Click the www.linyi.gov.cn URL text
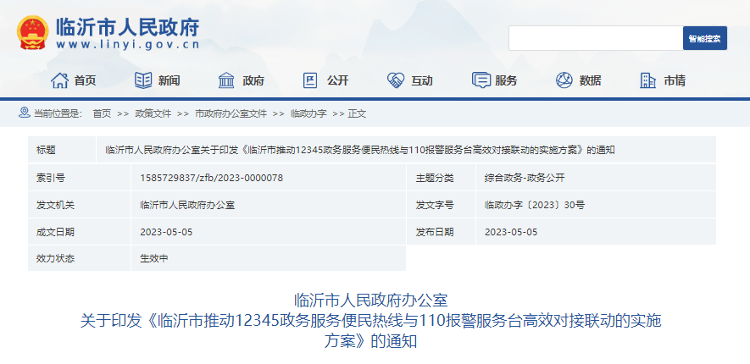This screenshot has height=364, width=750. pos(127,45)
